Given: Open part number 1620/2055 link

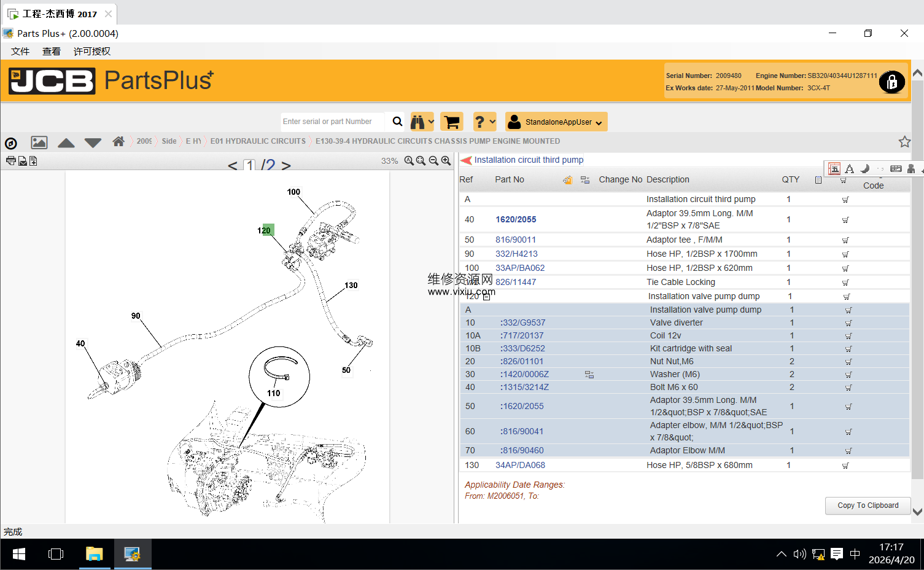Looking at the screenshot, I should [516, 219].
